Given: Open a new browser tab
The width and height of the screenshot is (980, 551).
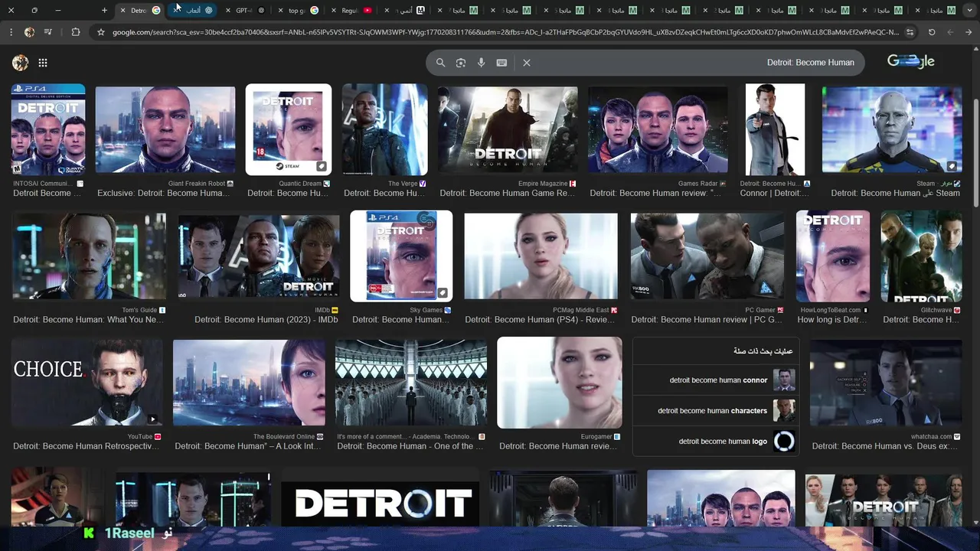Looking at the screenshot, I should tap(104, 11).
